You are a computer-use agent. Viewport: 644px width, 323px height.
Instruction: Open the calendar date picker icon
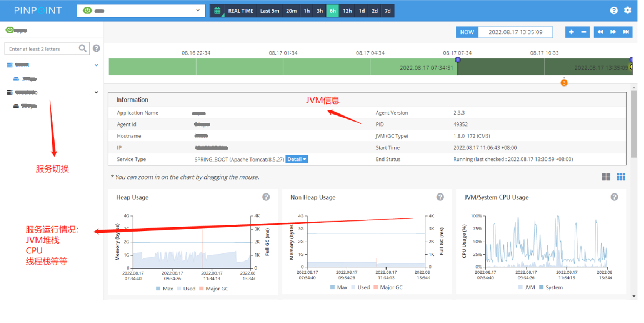click(x=217, y=11)
